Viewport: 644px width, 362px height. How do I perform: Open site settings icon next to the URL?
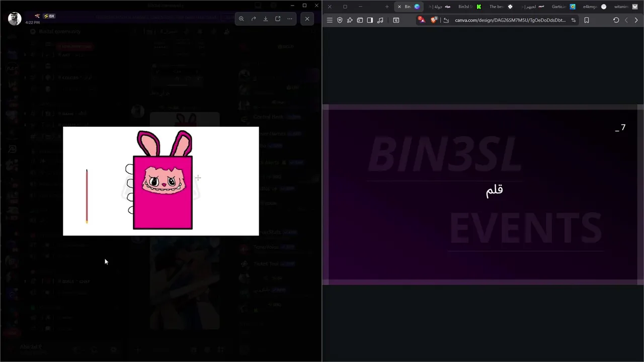point(574,20)
